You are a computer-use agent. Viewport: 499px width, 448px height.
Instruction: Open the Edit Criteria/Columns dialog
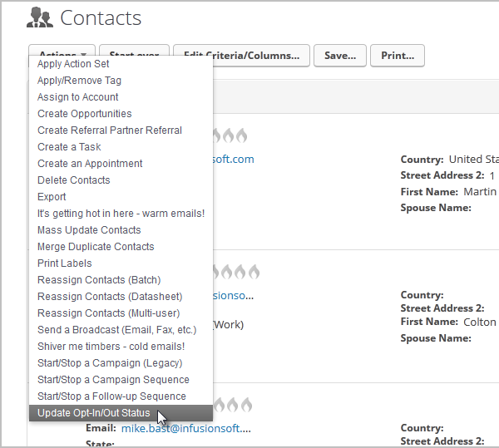(241, 56)
